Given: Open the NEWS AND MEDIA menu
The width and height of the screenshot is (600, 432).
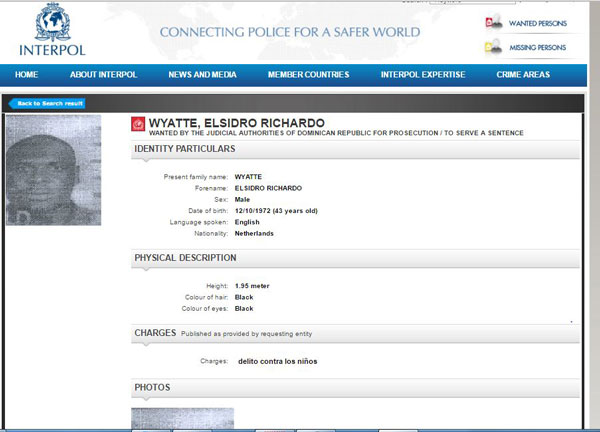Looking at the screenshot, I should coord(202,75).
